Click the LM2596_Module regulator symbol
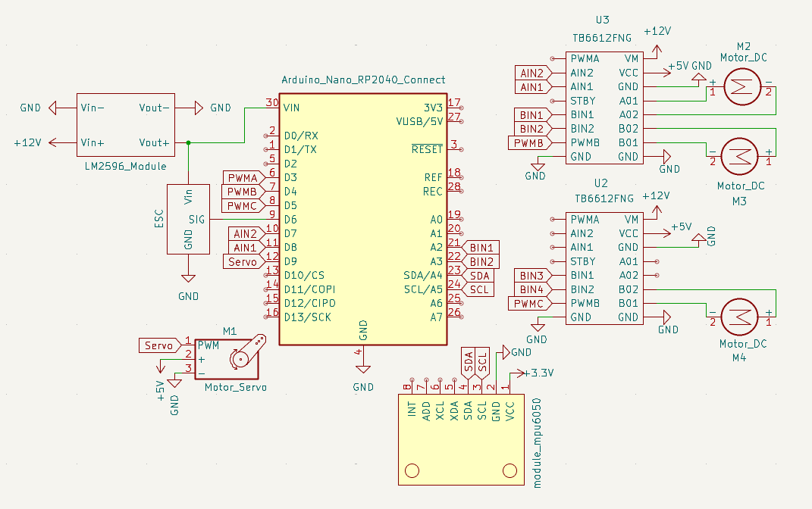This screenshot has height=509, width=812. [125, 125]
